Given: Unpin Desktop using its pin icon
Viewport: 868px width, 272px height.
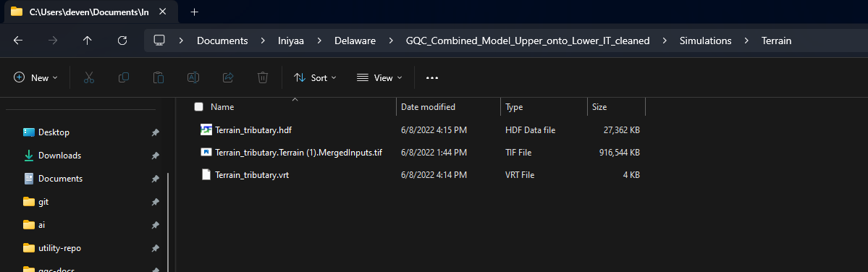Looking at the screenshot, I should click(x=155, y=132).
